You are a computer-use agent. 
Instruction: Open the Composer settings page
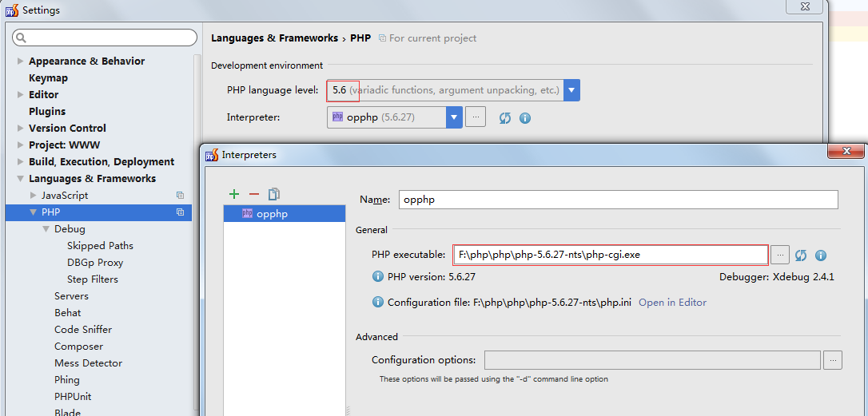click(78, 347)
